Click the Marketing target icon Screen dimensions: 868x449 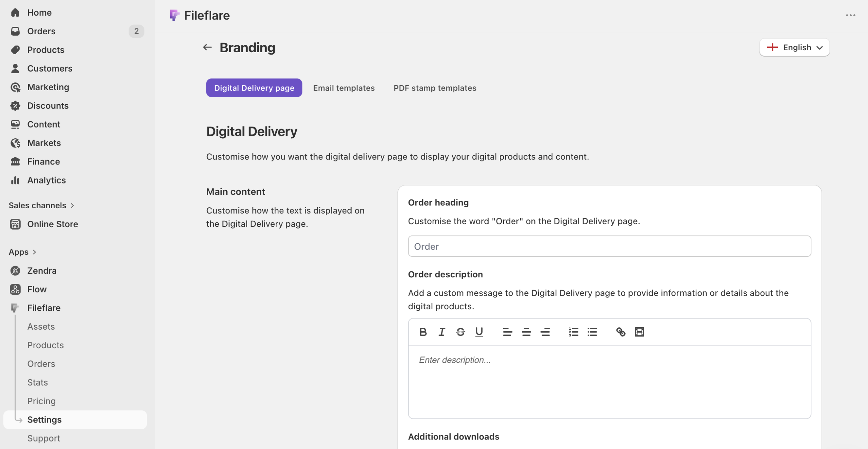15,87
